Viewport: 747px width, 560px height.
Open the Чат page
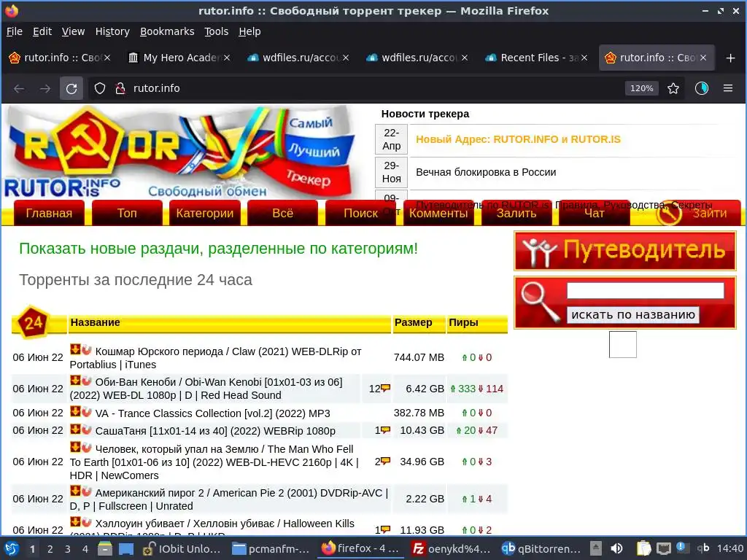coord(594,213)
